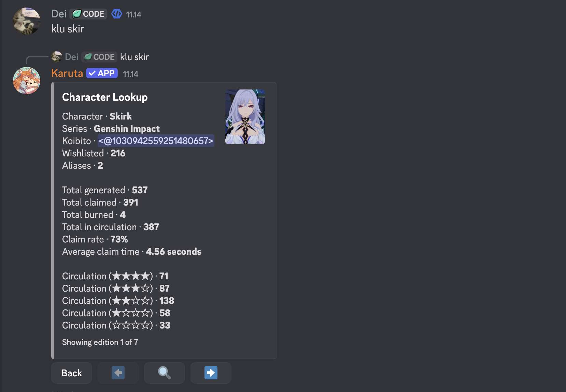Click the small Dei avatar in reply
Viewport: 566px width, 392px height.
tap(56, 57)
